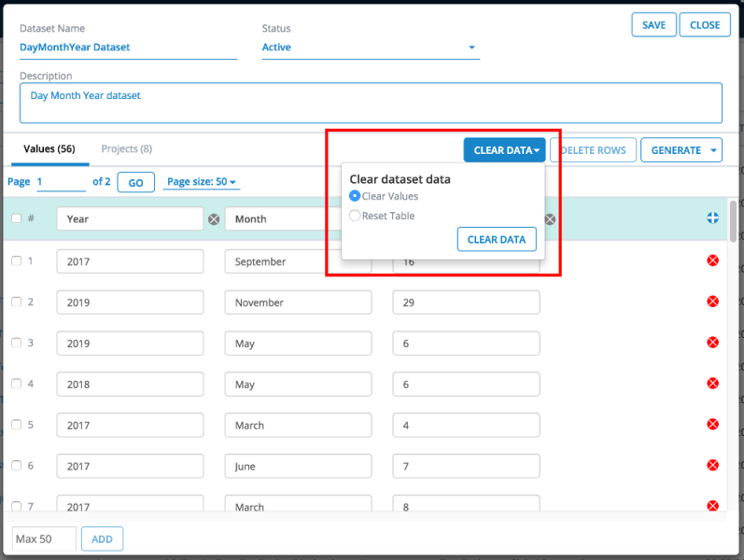Open the GENERATE dropdown arrow
744x560 pixels.
pyautogui.click(x=714, y=150)
